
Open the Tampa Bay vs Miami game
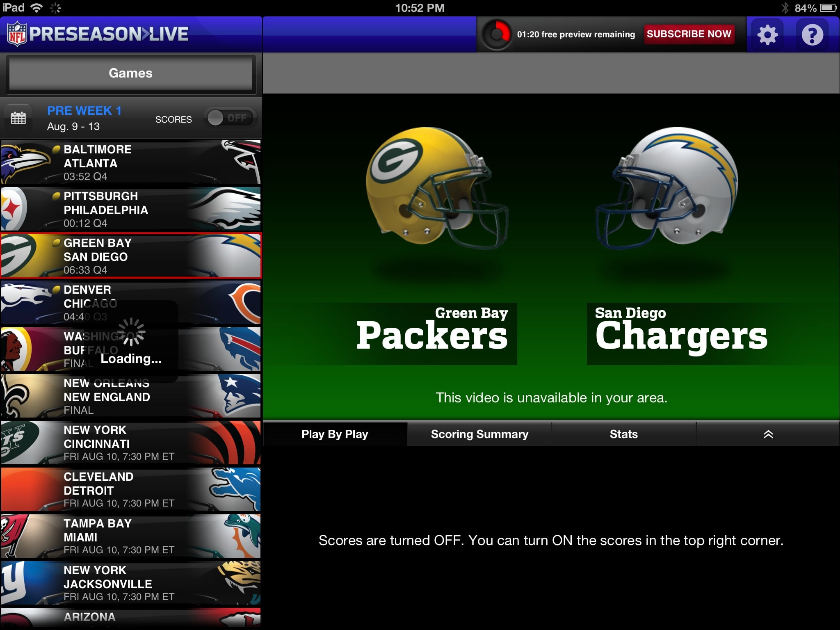(130, 536)
